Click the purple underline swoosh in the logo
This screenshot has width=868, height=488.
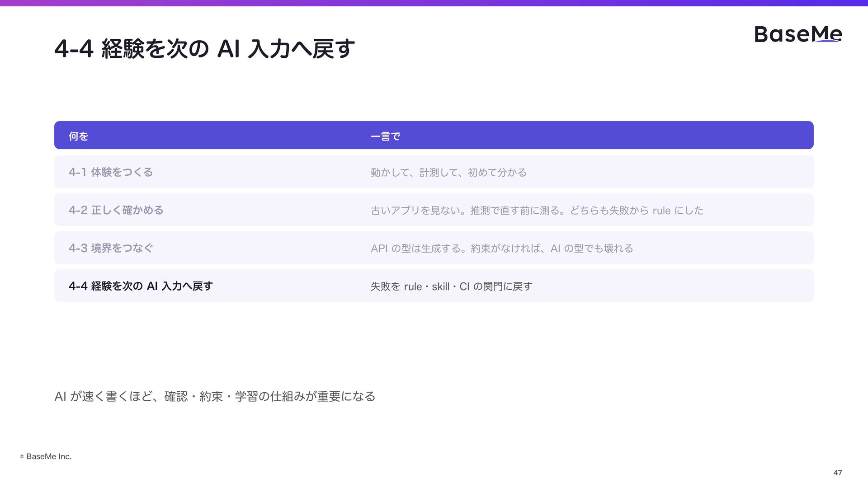(x=827, y=41)
